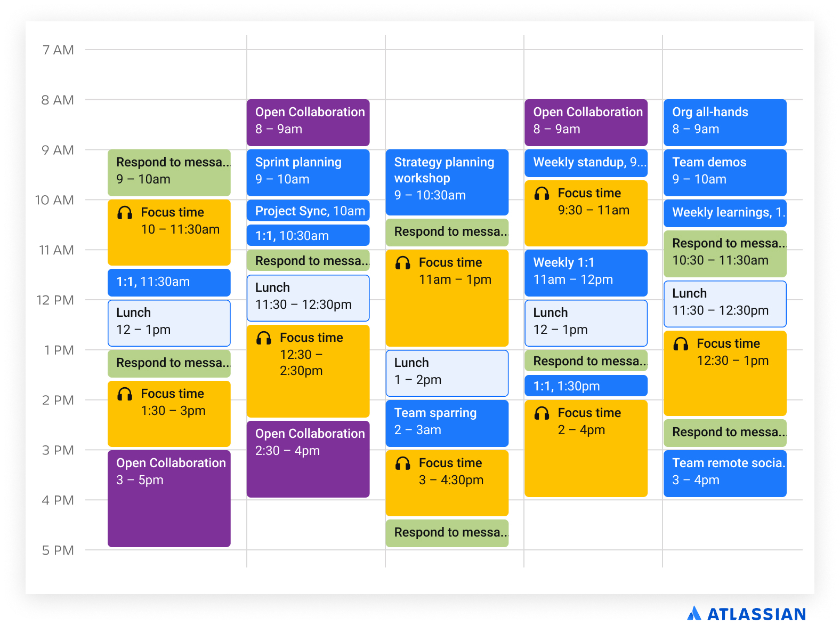Click headphones icon on 2 – 4pm Focus time
Image resolution: width=840 pixels, height=624 pixels.
[542, 413]
